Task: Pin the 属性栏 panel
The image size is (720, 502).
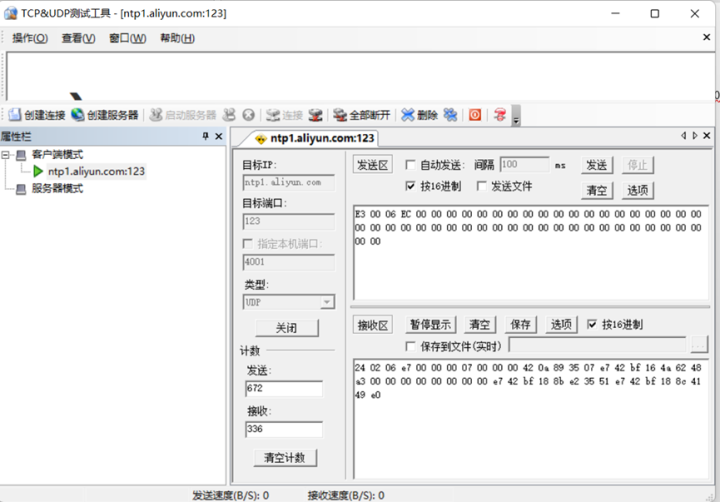Action: click(x=205, y=136)
